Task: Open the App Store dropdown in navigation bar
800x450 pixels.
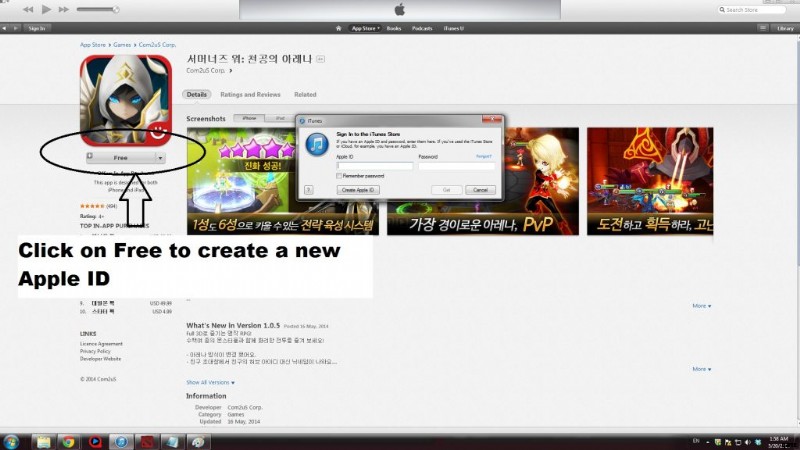Action: click(364, 29)
